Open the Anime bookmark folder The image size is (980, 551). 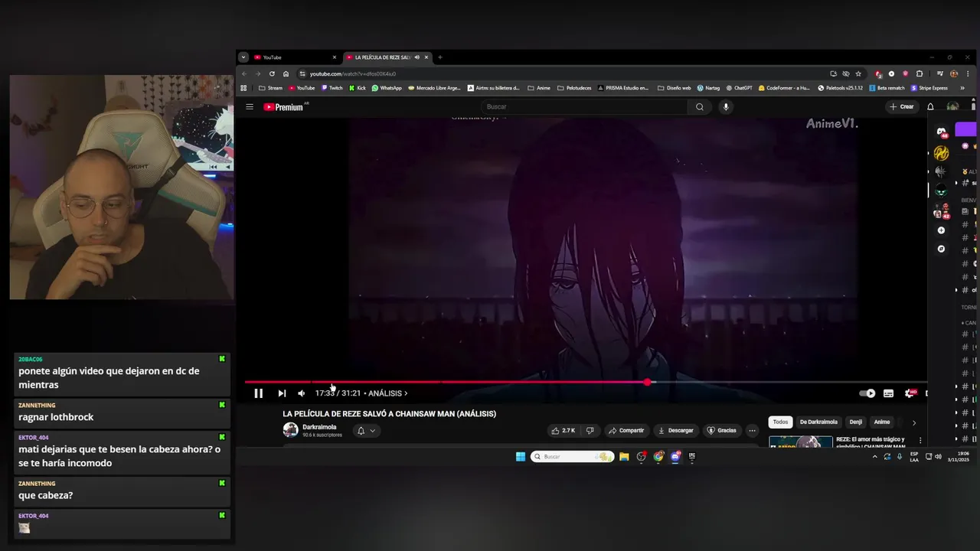pos(539,88)
